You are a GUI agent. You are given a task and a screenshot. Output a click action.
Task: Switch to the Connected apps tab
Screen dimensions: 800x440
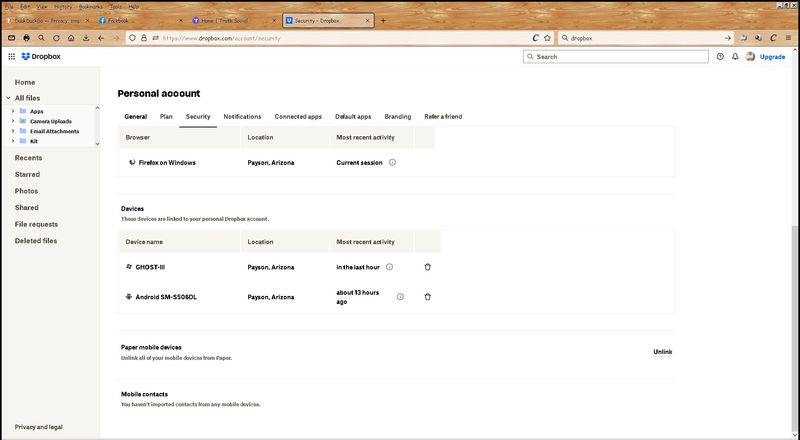298,117
